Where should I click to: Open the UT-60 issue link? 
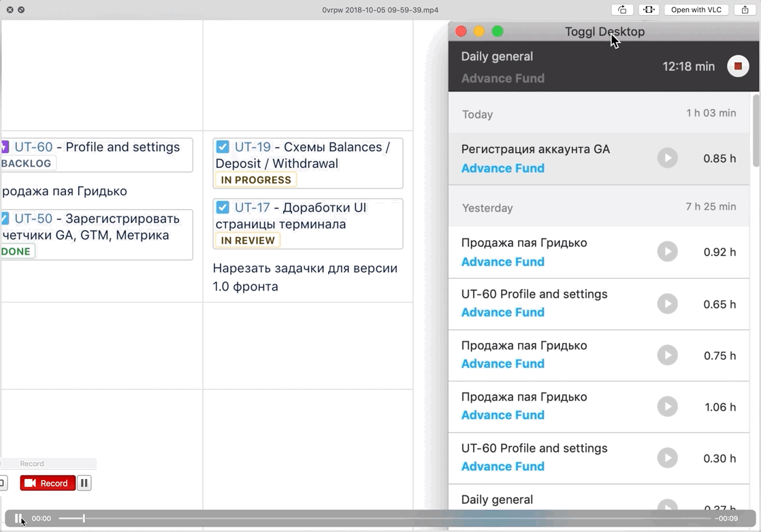(33, 147)
